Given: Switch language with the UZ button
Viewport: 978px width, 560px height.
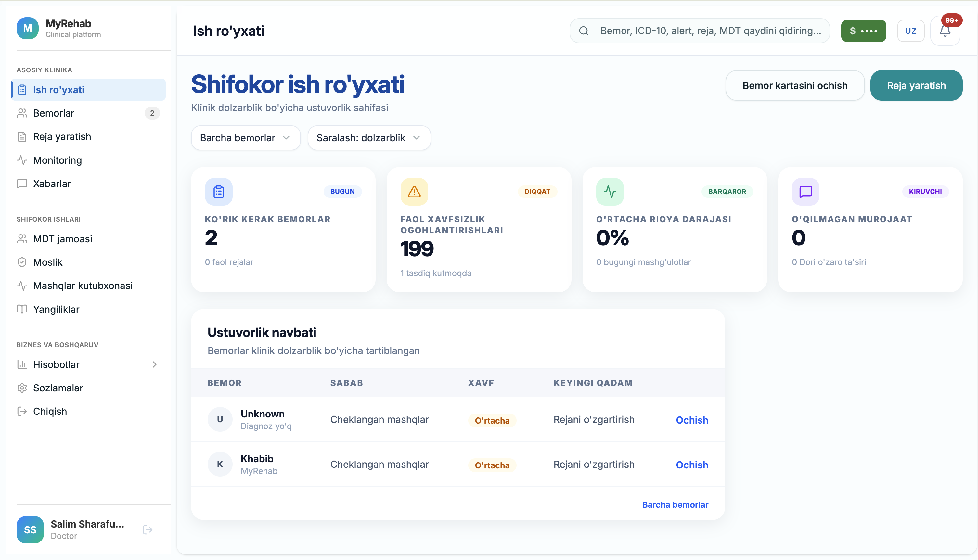Looking at the screenshot, I should tap(911, 31).
